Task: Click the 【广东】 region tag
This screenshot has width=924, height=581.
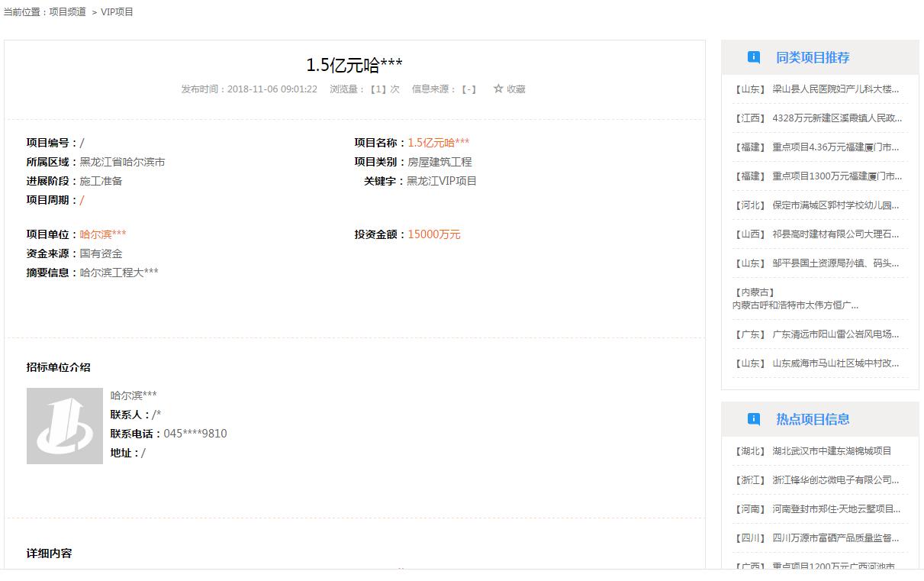Action: click(749, 334)
